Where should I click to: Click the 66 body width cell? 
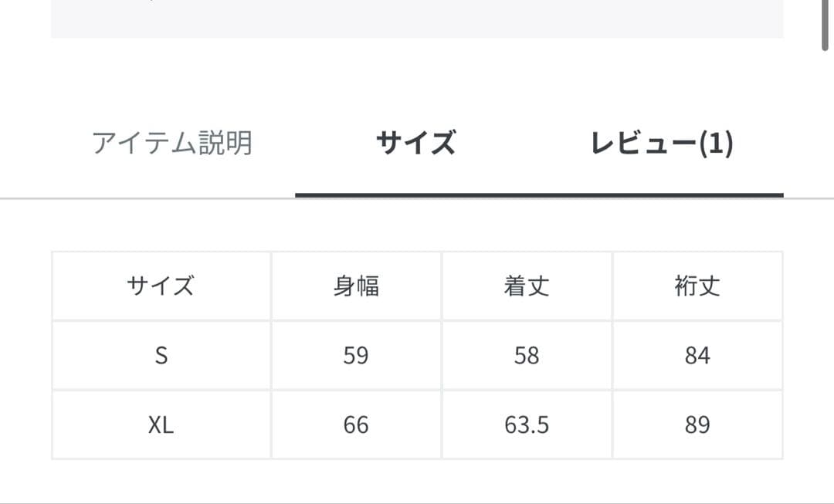click(x=357, y=423)
